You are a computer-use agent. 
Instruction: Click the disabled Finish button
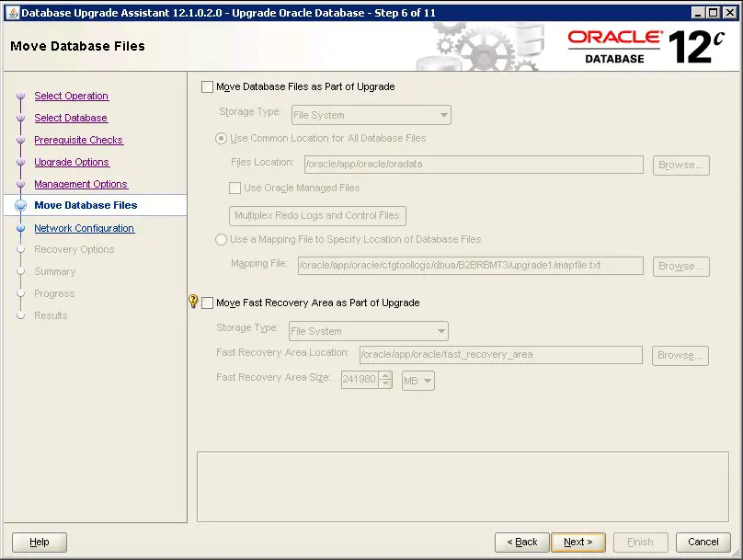tap(641, 542)
